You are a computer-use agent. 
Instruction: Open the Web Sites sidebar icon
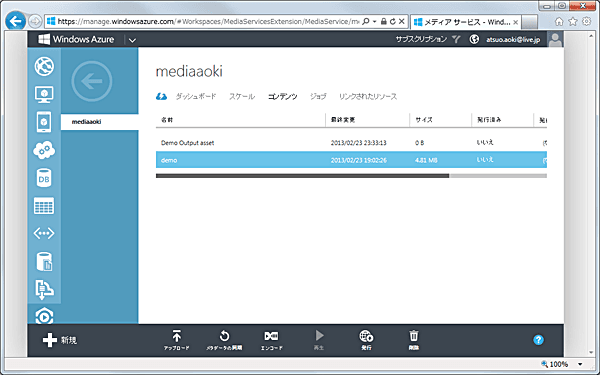coord(44,66)
